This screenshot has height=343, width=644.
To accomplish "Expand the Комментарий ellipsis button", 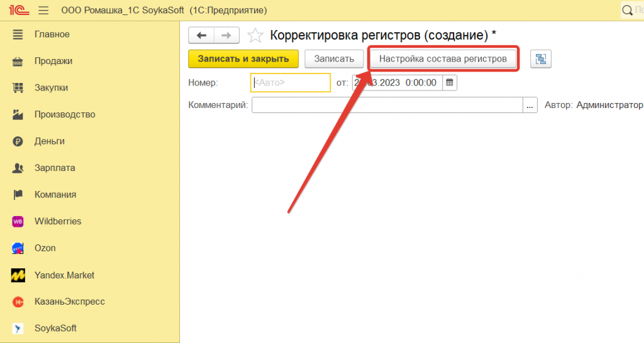I will tap(531, 106).
